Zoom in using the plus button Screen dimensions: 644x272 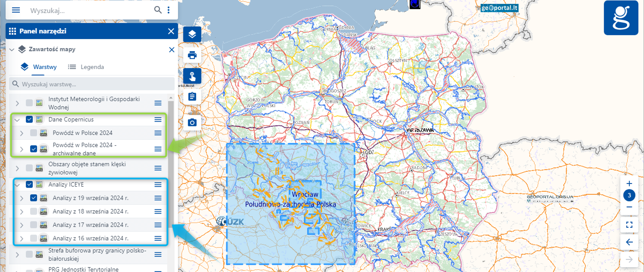629,184
